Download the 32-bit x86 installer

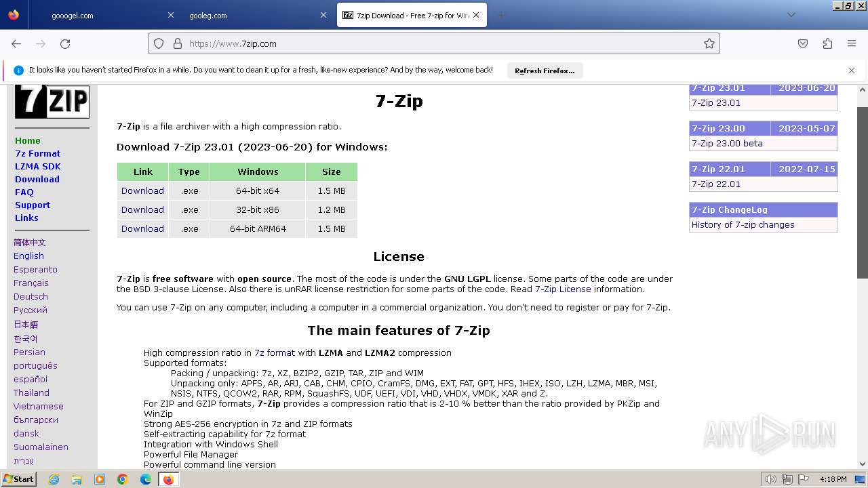tap(142, 210)
